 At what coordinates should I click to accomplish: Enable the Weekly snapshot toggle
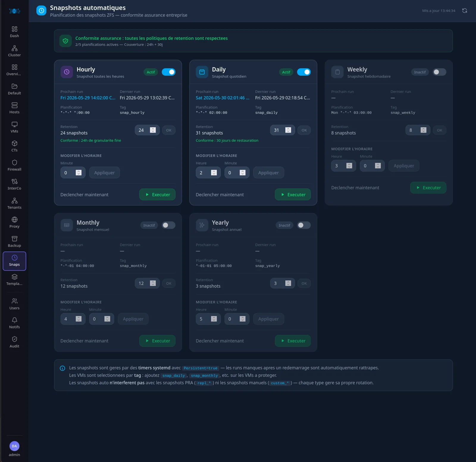pos(439,72)
